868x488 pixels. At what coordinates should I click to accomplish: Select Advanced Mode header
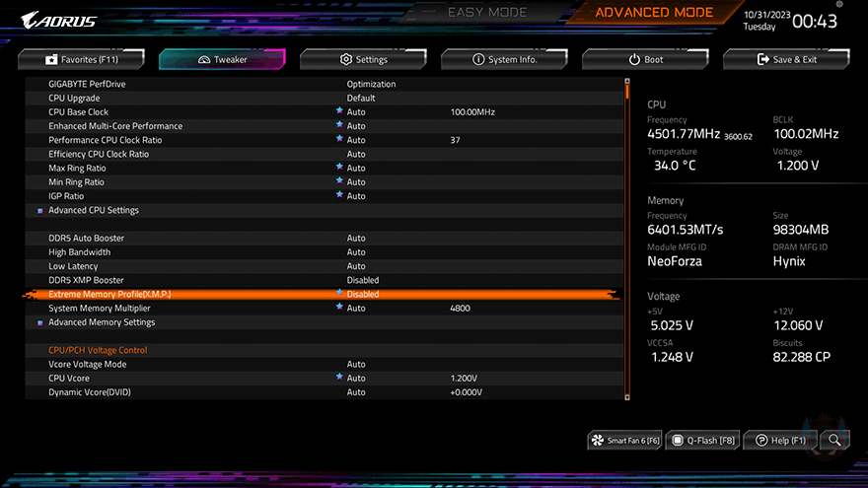(x=654, y=12)
